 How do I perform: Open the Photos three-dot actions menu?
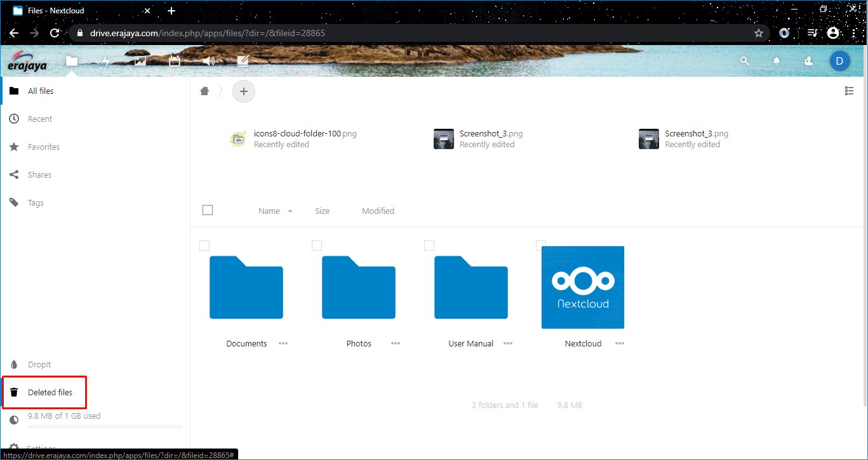396,343
